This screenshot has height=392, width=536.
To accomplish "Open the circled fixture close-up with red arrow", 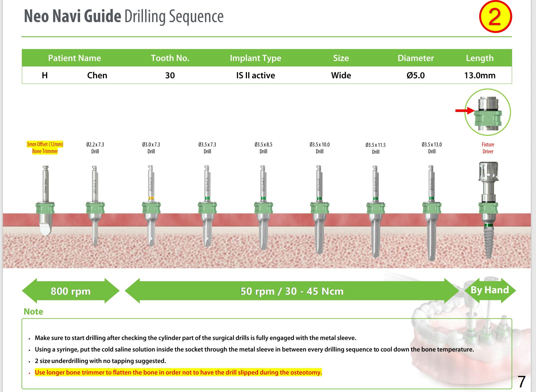I will [x=488, y=112].
